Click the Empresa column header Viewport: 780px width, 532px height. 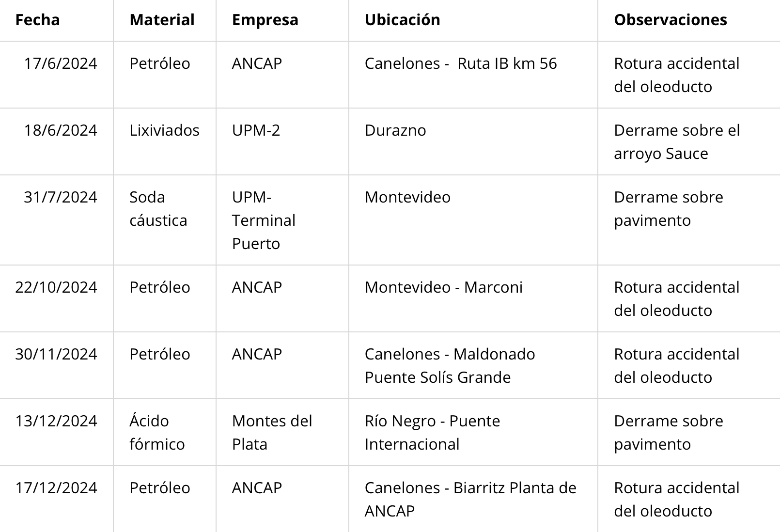click(x=282, y=20)
